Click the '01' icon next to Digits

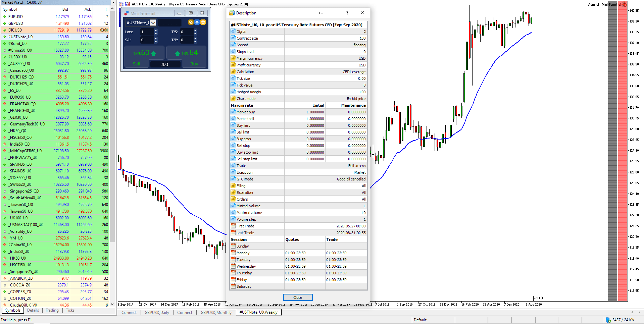tap(233, 31)
